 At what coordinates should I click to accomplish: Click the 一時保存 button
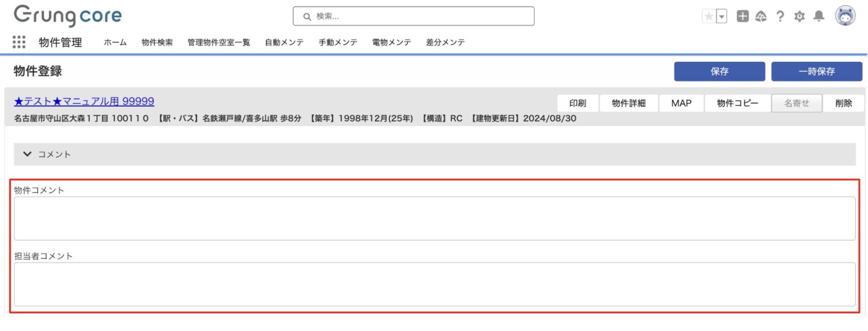[x=816, y=71]
